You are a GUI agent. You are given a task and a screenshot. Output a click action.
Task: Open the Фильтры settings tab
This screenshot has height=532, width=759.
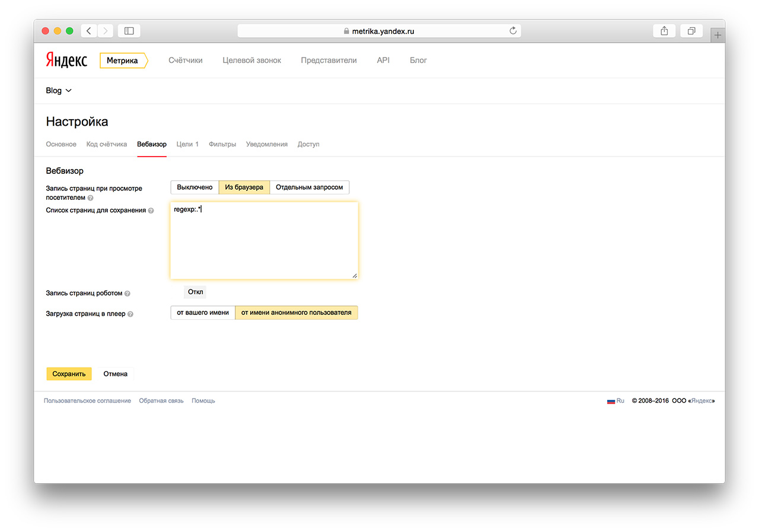point(222,144)
